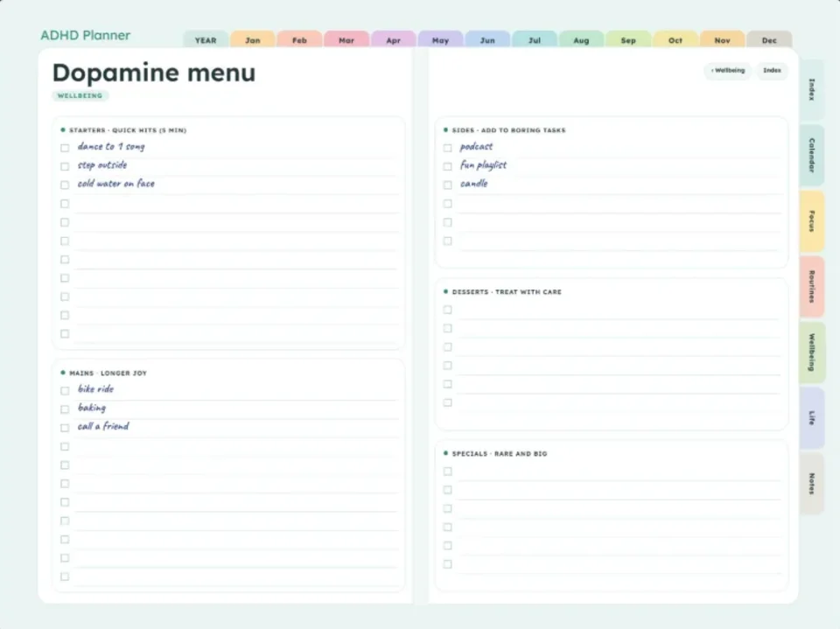This screenshot has width=840, height=629.
Task: Click the 'bike ride' entry
Action: click(x=95, y=389)
